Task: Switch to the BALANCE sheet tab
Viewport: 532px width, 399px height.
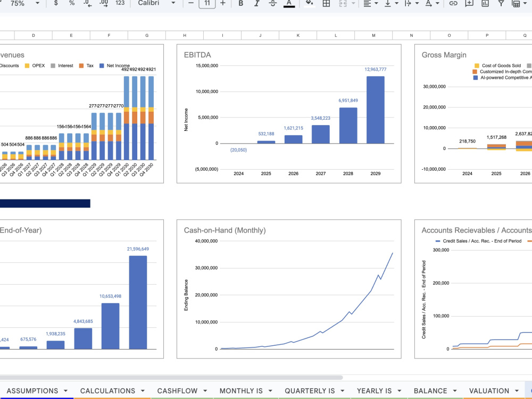Action: click(x=430, y=391)
